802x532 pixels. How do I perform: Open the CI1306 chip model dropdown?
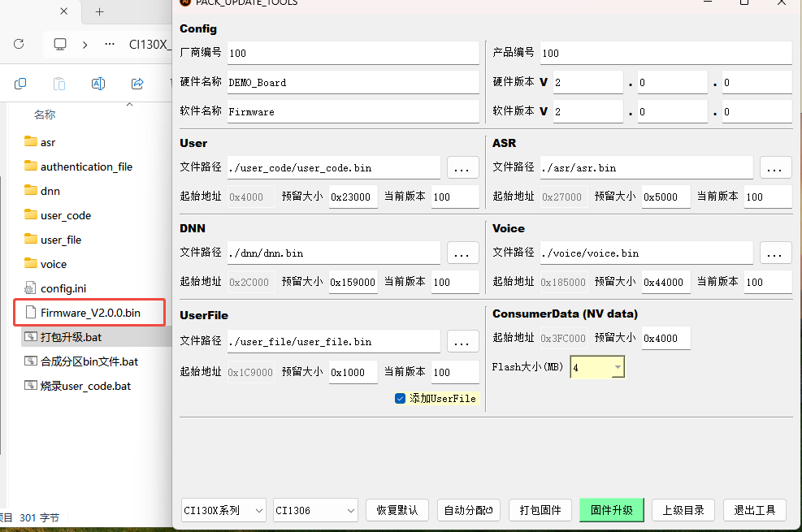click(x=314, y=509)
